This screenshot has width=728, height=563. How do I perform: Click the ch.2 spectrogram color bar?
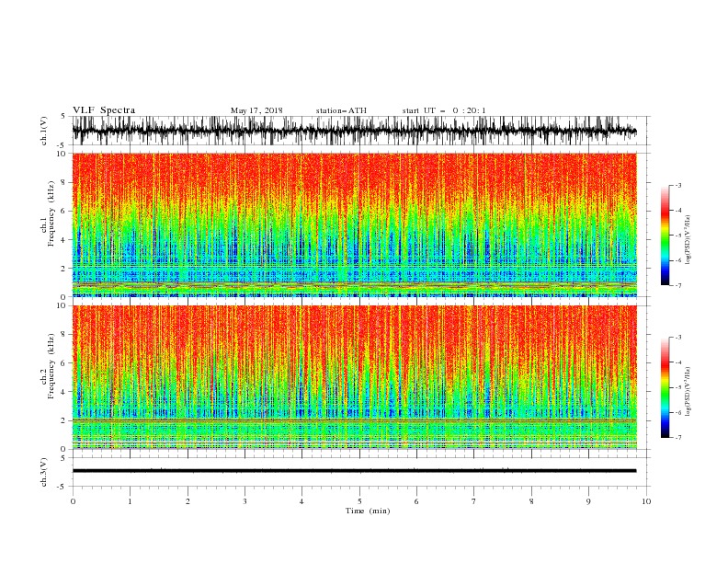click(x=665, y=387)
